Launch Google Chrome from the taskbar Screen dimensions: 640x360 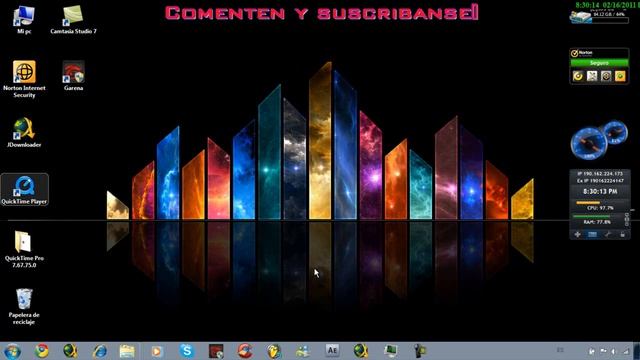[x=41, y=351]
